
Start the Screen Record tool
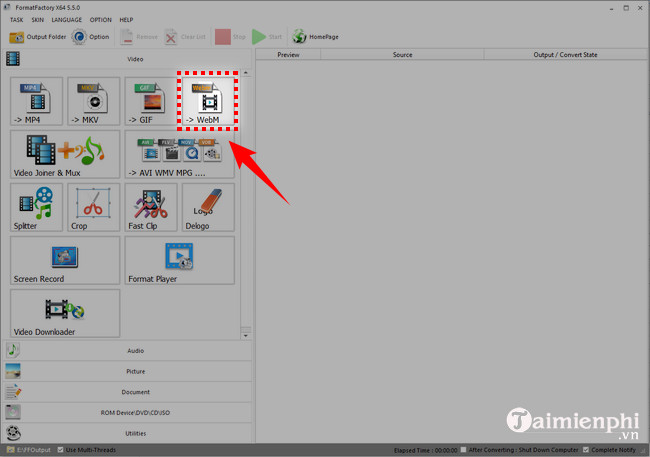tap(65, 260)
